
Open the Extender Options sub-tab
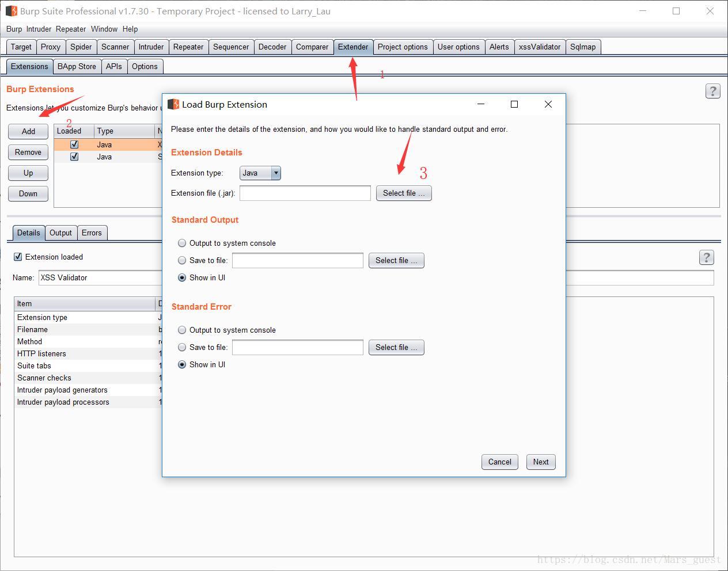[145, 66]
